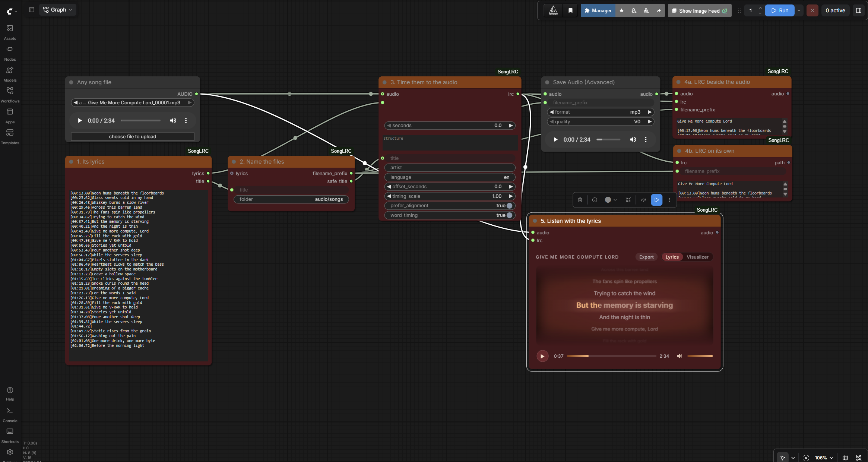
Task: Open the Templates sidebar panel
Action: (10, 136)
